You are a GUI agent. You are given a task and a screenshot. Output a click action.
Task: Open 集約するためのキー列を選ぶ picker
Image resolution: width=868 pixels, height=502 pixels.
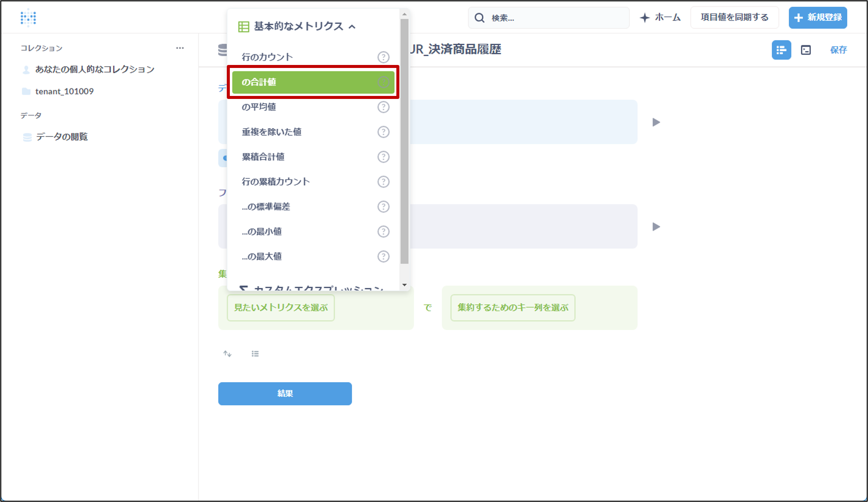(512, 308)
